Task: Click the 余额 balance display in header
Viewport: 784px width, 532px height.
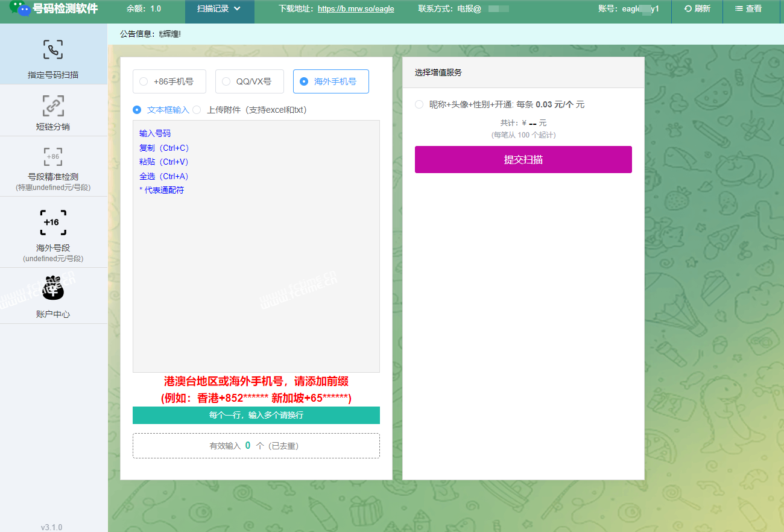Action: pyautogui.click(x=144, y=9)
